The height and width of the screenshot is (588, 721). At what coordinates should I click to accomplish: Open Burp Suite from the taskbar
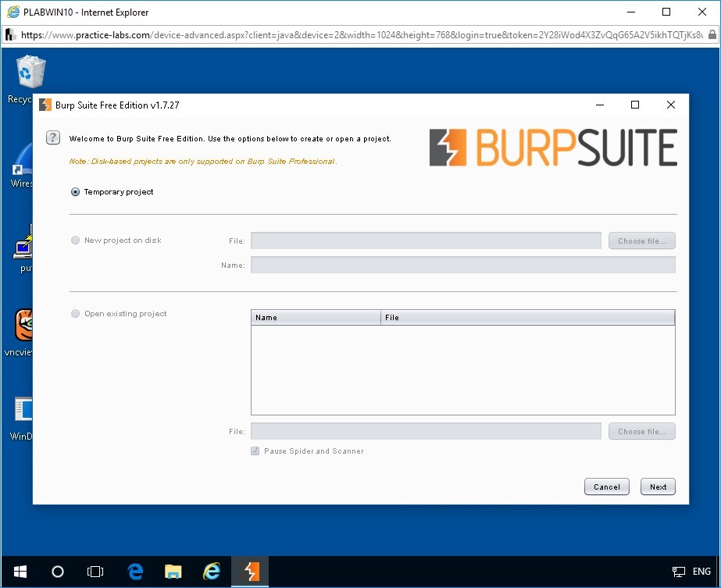coord(251,572)
